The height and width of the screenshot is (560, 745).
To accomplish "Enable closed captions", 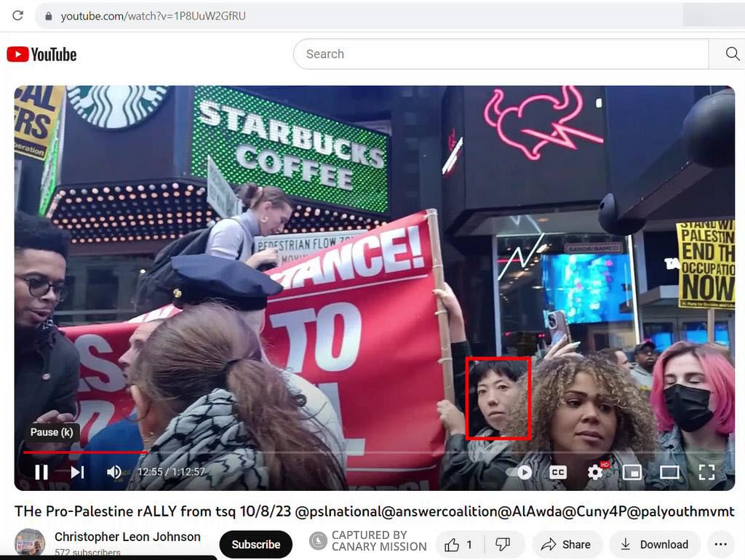I will (x=557, y=471).
